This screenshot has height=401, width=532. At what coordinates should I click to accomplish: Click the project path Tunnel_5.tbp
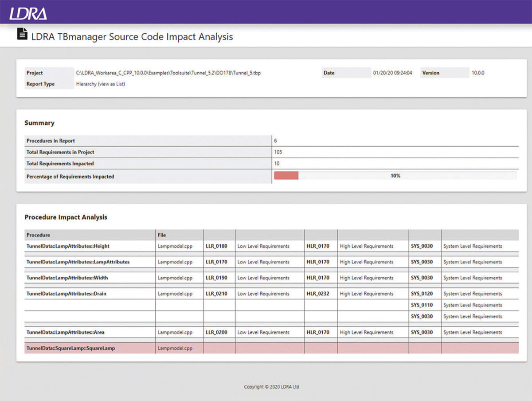pyautogui.click(x=168, y=73)
